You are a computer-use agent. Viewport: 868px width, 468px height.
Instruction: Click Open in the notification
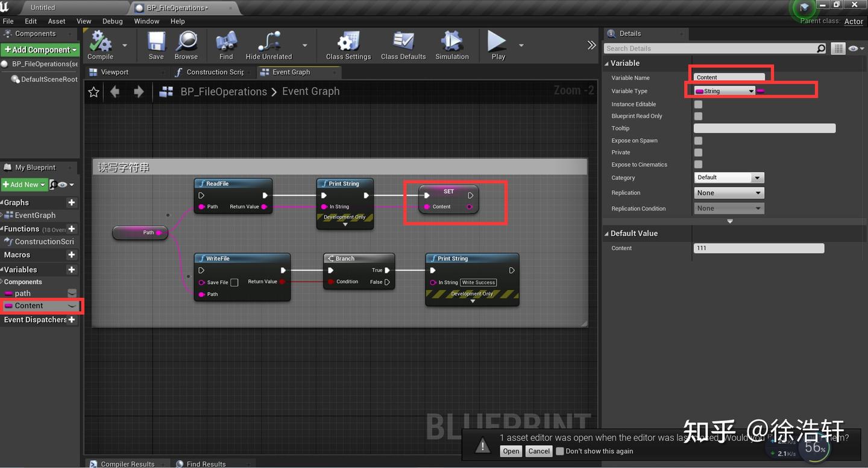click(x=511, y=451)
